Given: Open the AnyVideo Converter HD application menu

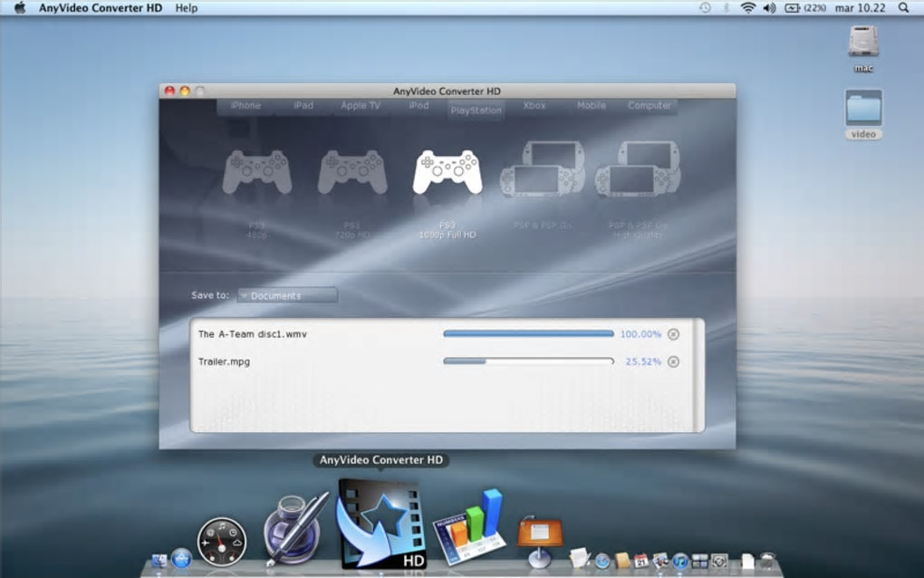Looking at the screenshot, I should (x=101, y=8).
